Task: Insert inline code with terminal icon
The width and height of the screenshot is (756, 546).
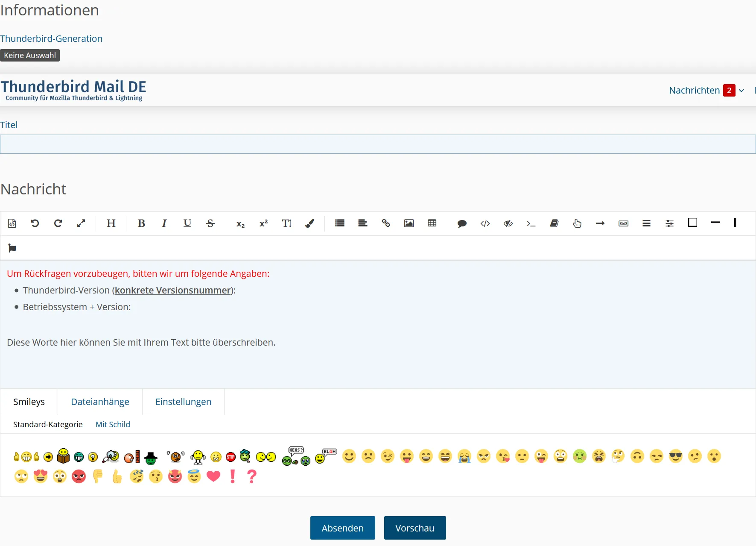Action: click(531, 223)
